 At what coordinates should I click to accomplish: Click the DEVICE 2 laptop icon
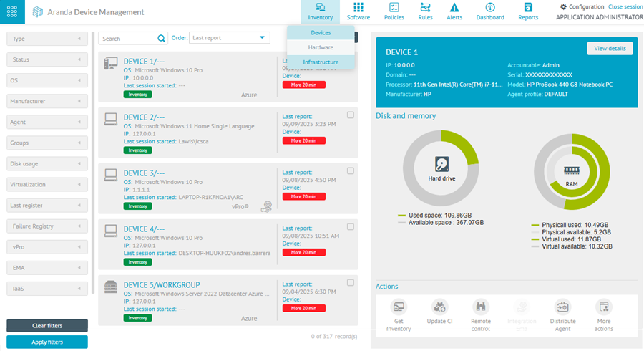(x=110, y=119)
